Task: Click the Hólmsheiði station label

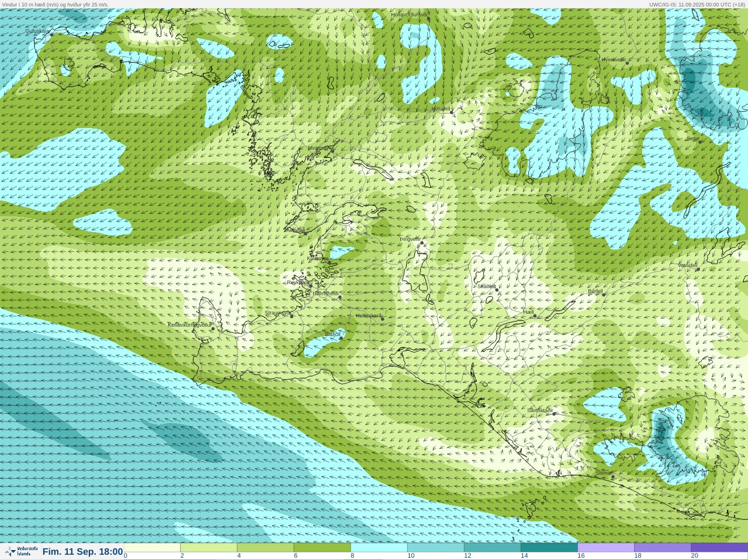Action: coord(325,293)
